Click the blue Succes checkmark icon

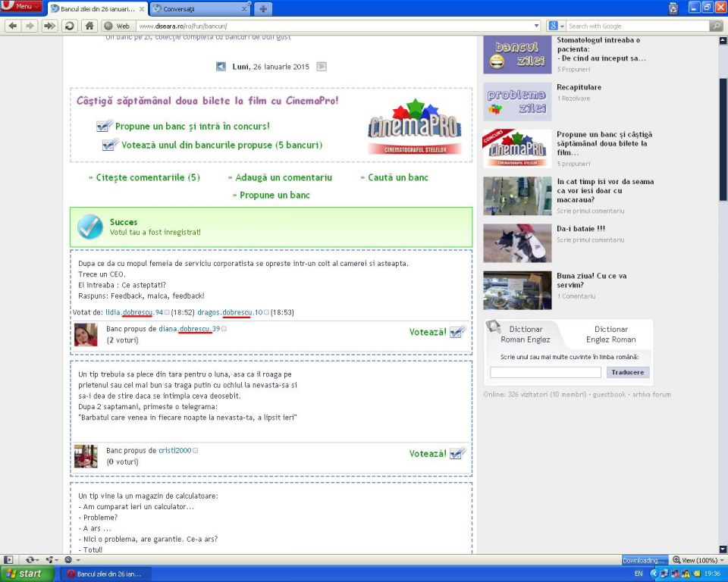point(90,227)
